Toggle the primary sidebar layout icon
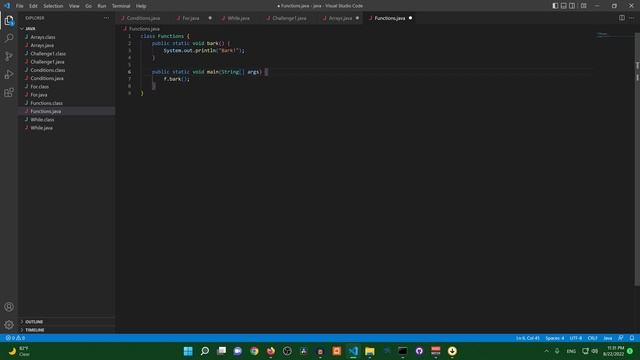This screenshot has height=360, width=640. [x=555, y=6]
